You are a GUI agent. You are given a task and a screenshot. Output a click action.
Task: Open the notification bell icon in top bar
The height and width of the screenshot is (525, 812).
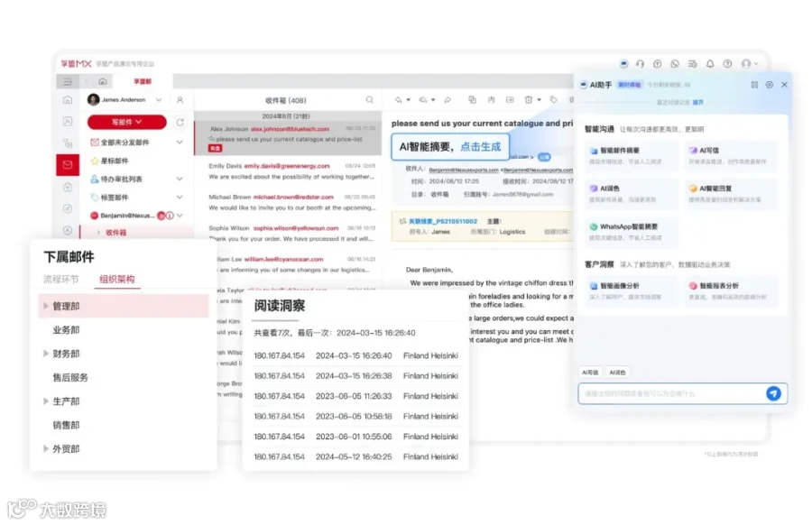[710, 64]
